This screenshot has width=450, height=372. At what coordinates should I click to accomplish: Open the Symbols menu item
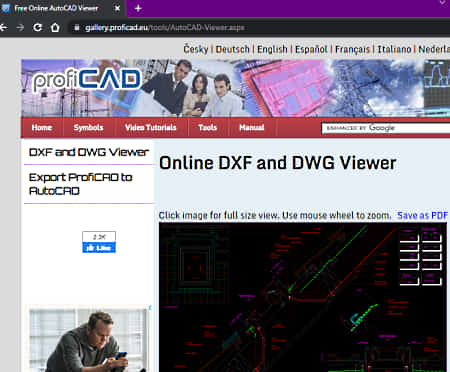88,127
